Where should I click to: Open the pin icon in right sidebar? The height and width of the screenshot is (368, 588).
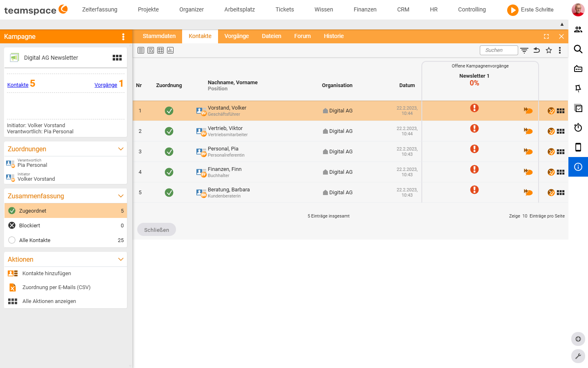[578, 88]
